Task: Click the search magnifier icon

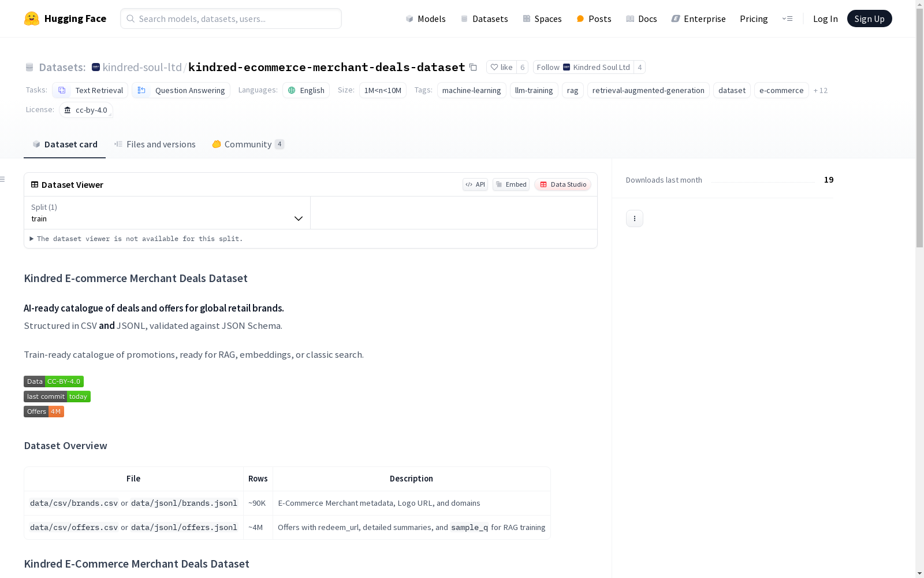Action: (x=131, y=18)
